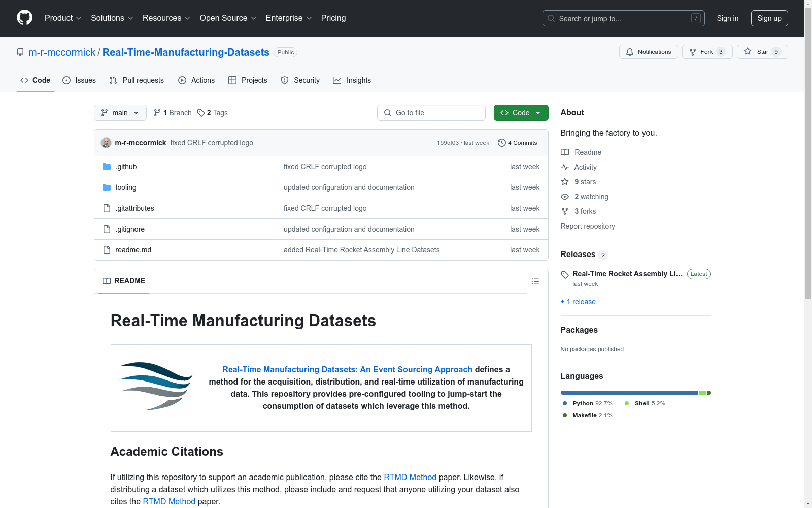The width and height of the screenshot is (812, 508).
Task: Open commit 1595f03 hash link
Action: coord(448,143)
